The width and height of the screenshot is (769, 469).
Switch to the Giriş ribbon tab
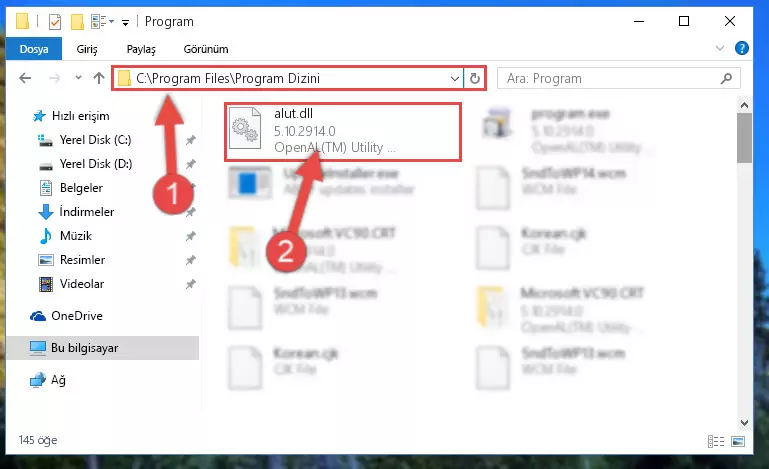(87, 49)
